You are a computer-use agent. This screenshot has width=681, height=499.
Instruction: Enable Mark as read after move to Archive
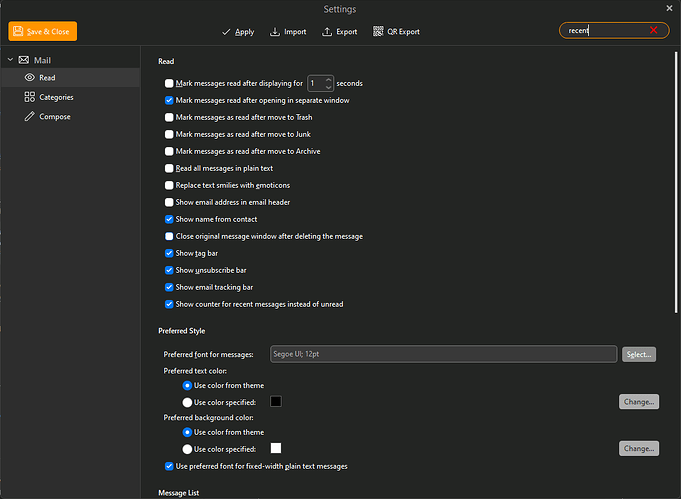[169, 151]
